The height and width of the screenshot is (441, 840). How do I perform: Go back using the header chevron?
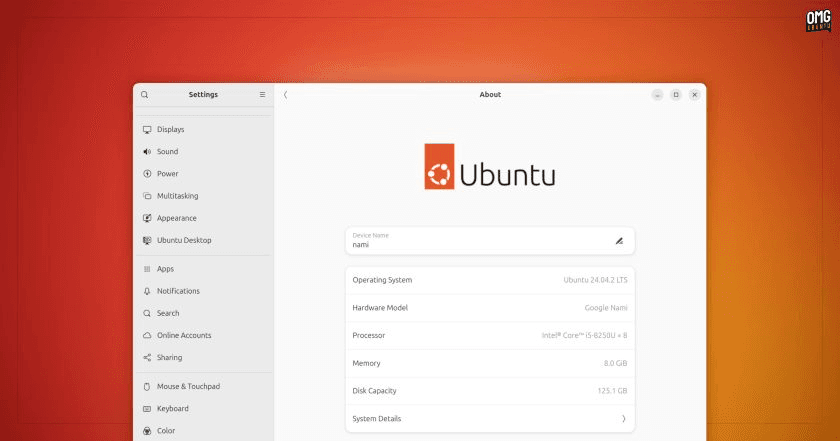coord(286,95)
